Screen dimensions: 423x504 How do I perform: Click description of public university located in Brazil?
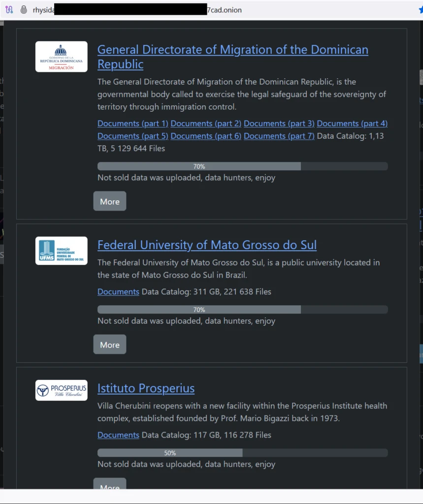pyautogui.click(x=239, y=269)
